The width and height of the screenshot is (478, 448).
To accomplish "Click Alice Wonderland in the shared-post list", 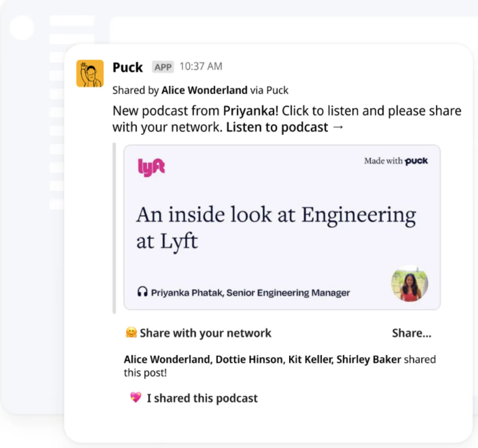I will 167,360.
